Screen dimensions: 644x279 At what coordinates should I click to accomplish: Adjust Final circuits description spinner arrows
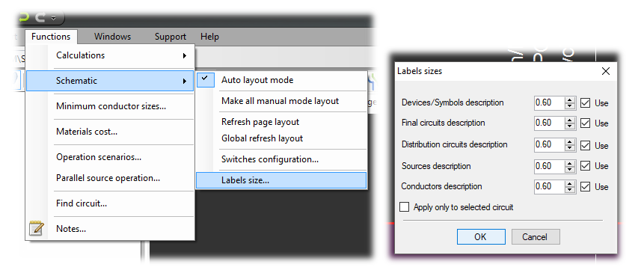click(x=570, y=123)
